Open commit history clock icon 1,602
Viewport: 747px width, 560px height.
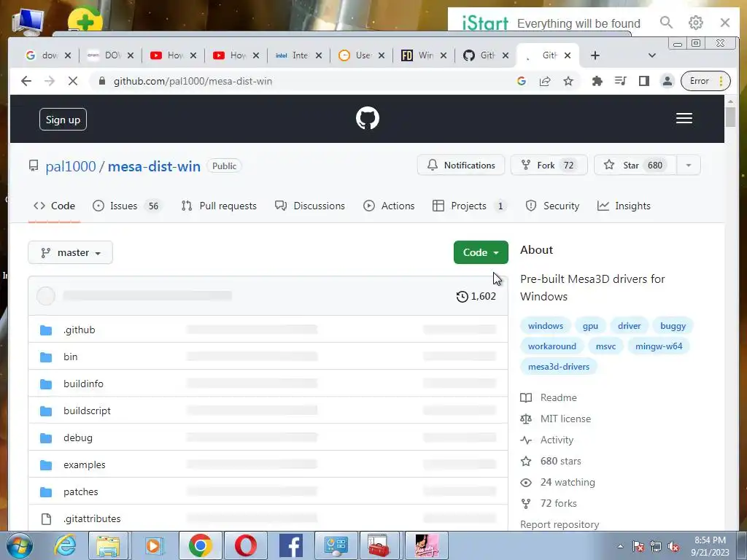point(476,296)
